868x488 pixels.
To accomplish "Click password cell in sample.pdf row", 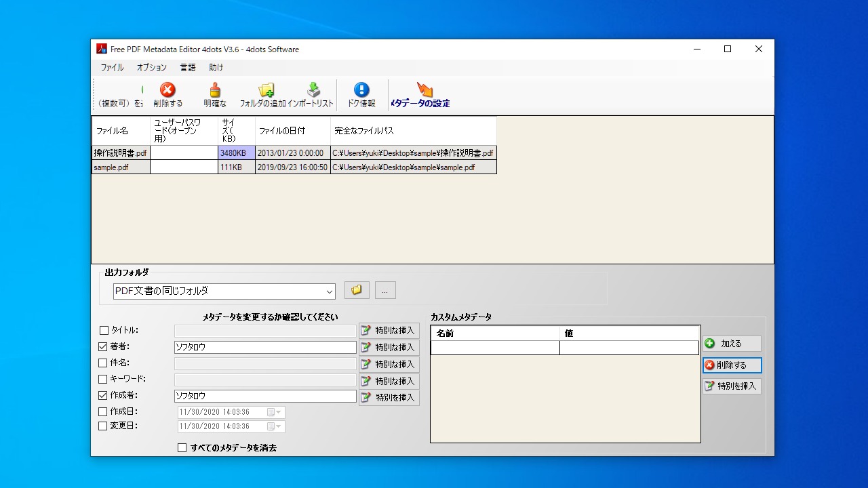I will (x=184, y=167).
